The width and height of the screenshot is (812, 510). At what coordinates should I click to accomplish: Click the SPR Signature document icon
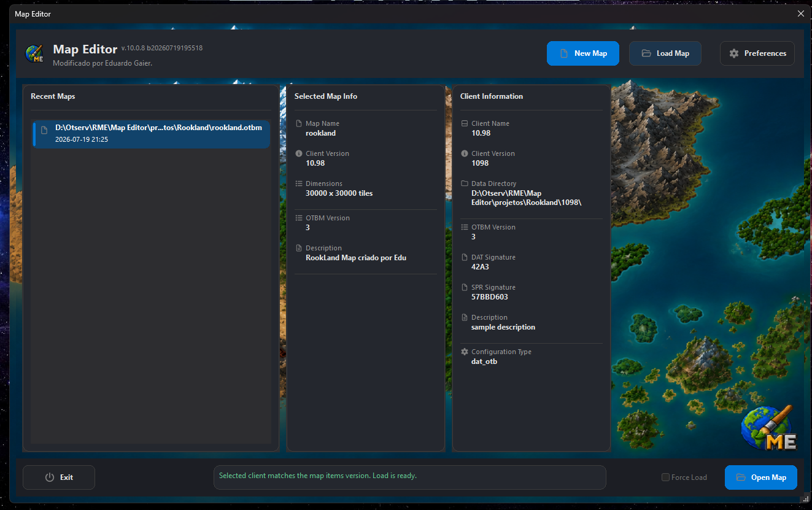[x=465, y=287]
